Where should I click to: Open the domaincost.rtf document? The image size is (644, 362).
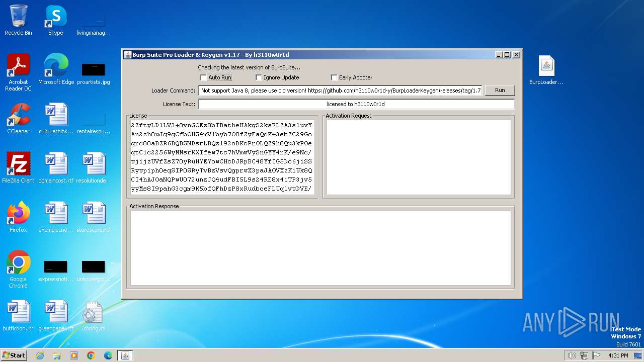point(56,168)
